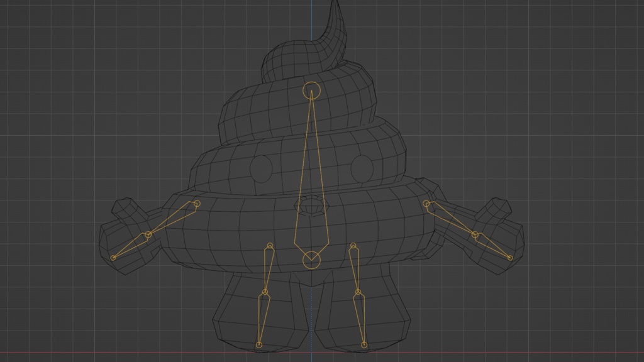This screenshot has height=362, width=644.
Task: Click the left arm's elbow joint
Action: tap(148, 235)
